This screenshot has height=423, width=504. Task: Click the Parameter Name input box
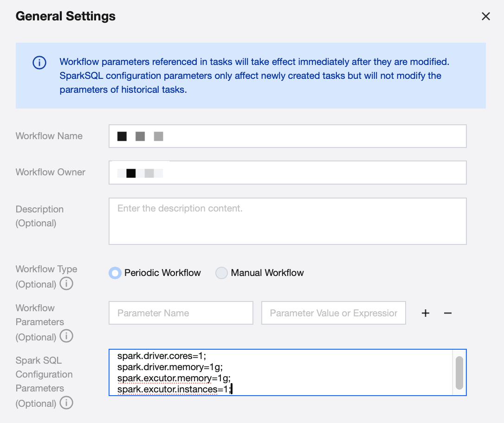point(181,313)
